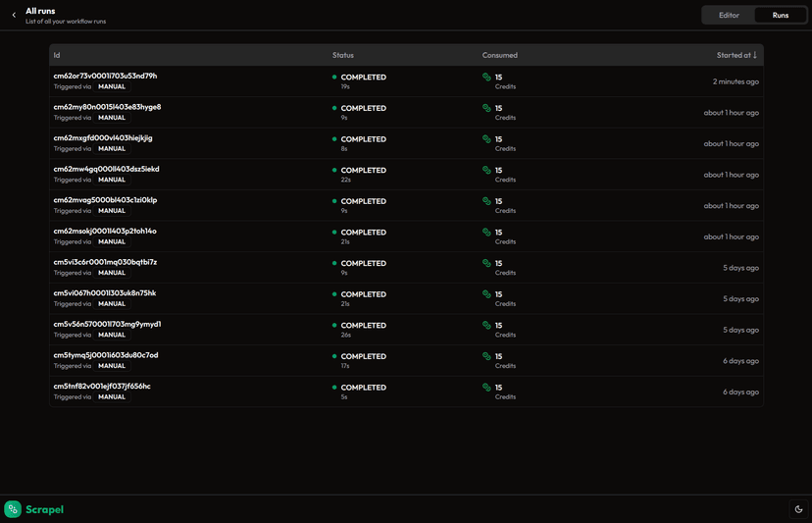Open run cm62my80n0015l403e83hyge8

[x=406, y=113]
